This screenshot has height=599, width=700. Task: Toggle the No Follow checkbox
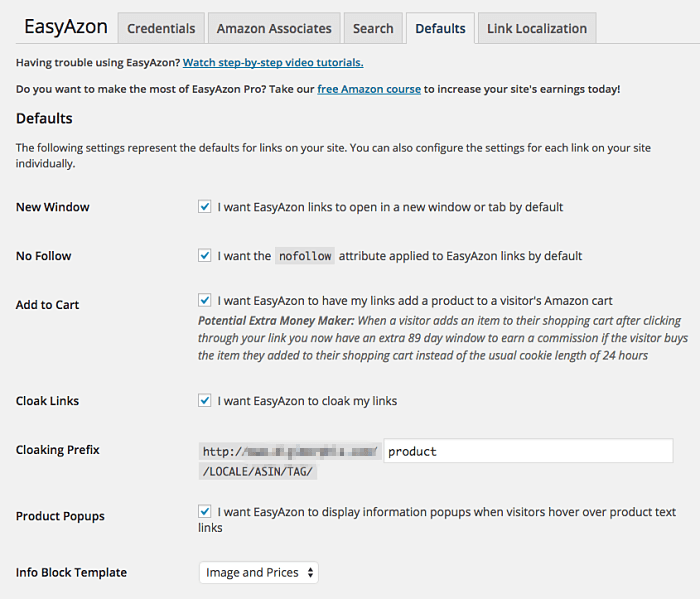tap(204, 255)
